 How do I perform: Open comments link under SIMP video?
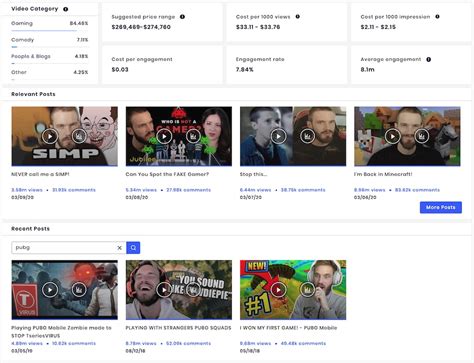coord(74,190)
